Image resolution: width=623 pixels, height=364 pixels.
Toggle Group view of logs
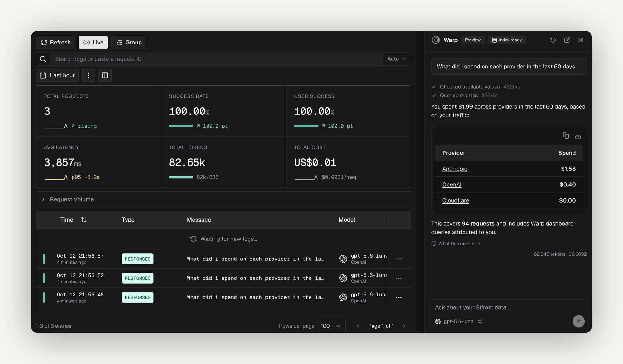click(129, 42)
